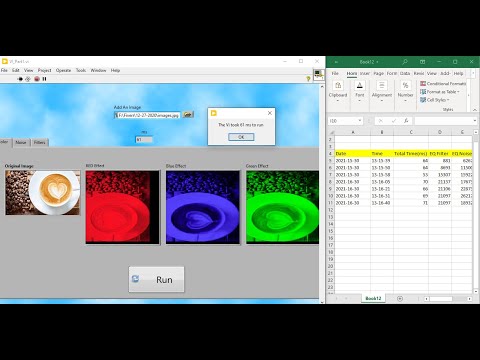Open the Excel Data ribbon tab
Screen dimensions: 480x360
coord(405,73)
